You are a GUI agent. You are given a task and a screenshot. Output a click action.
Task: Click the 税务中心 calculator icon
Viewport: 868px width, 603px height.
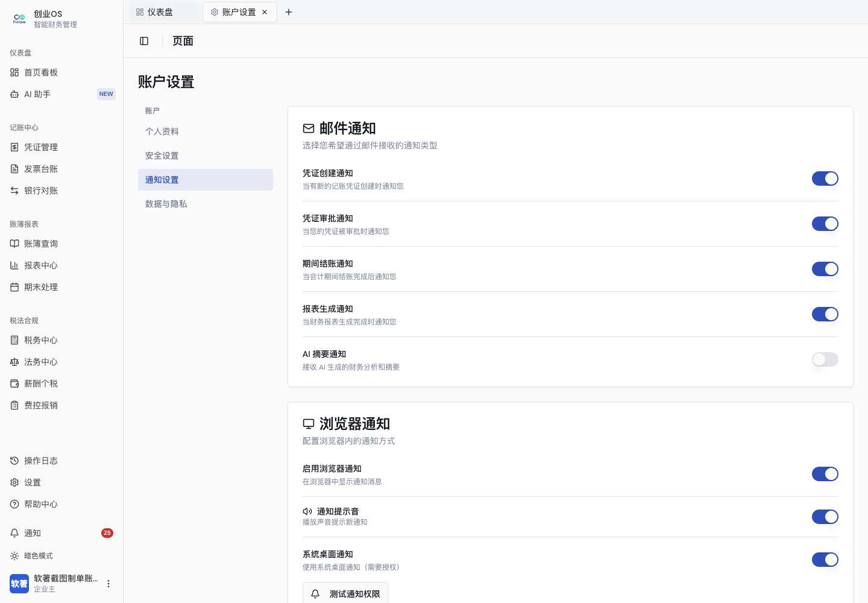click(x=14, y=340)
